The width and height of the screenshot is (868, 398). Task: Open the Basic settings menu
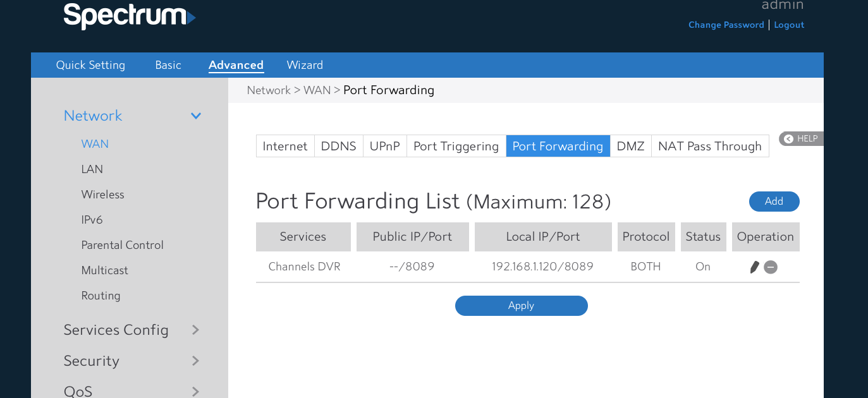(x=168, y=65)
